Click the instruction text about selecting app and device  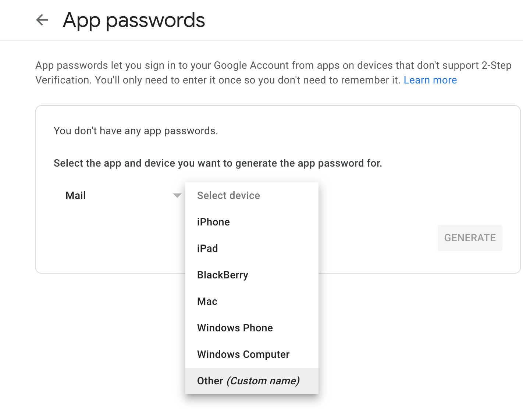218,163
